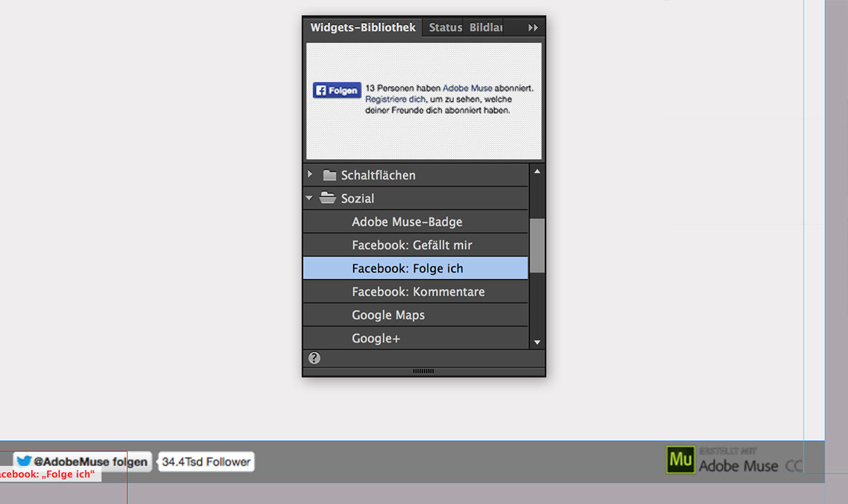Collapse the Sozial folder triangle
Screen dimensions: 848x504
coord(309,198)
